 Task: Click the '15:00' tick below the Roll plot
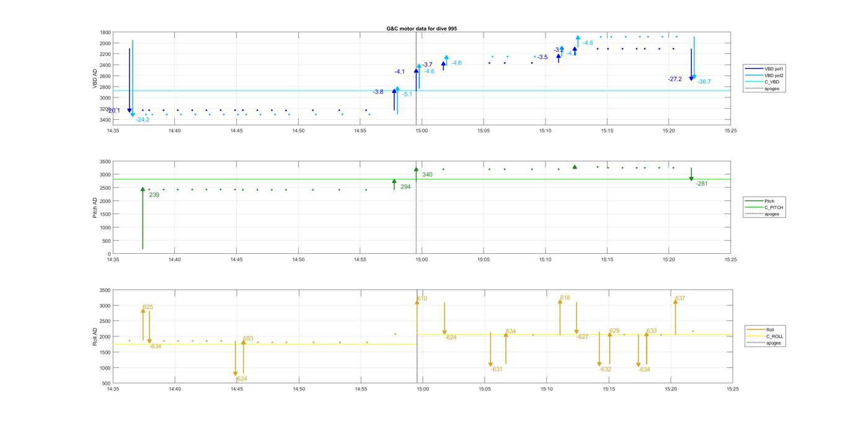coord(423,390)
